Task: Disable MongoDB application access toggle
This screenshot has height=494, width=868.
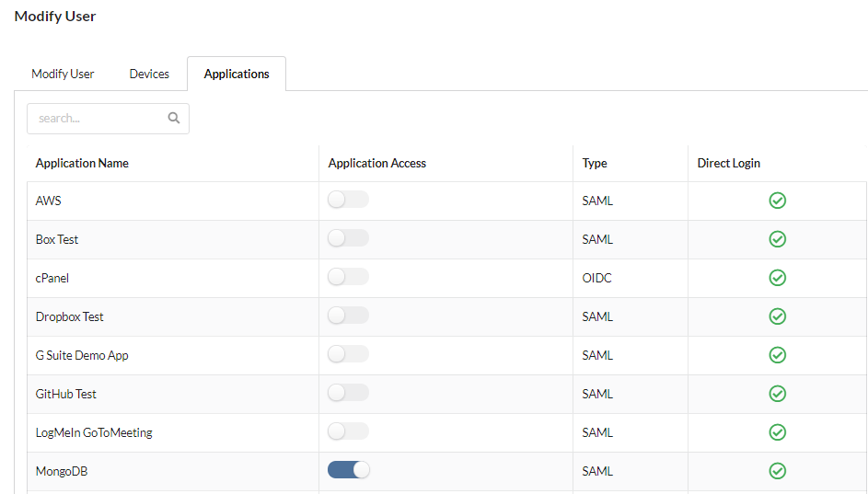Action: (348, 470)
